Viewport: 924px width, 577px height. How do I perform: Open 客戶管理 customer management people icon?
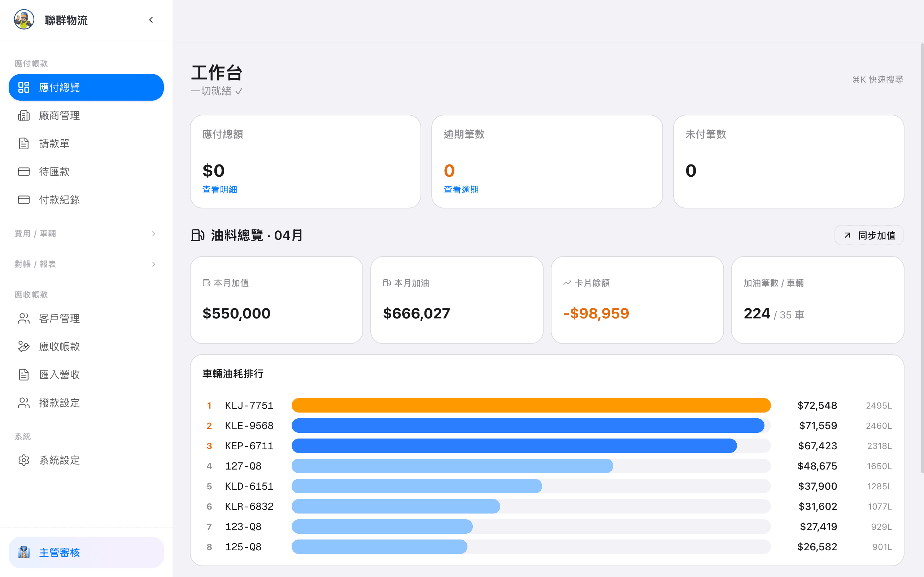click(x=24, y=318)
